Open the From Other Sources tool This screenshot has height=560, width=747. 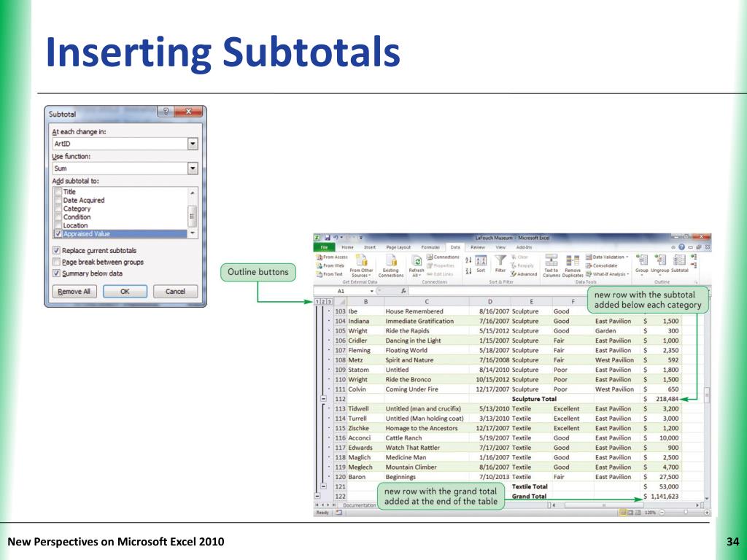click(361, 266)
